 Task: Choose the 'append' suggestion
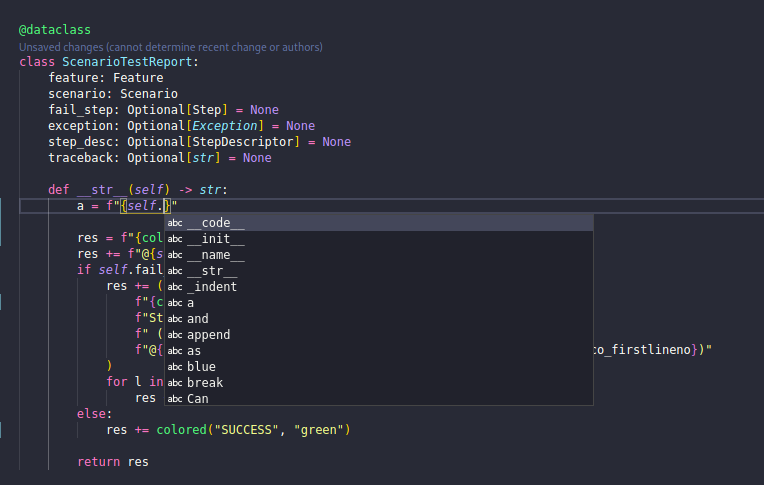point(379,335)
